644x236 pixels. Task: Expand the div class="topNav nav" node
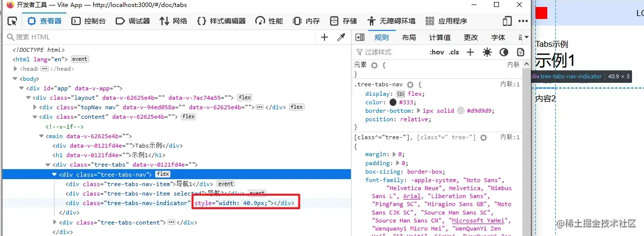point(35,107)
